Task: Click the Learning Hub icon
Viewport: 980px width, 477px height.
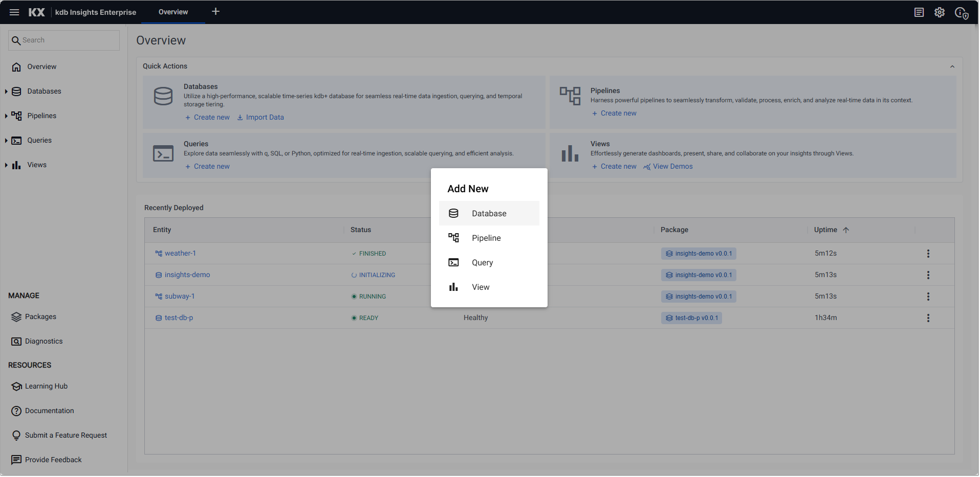Action: tap(15, 386)
